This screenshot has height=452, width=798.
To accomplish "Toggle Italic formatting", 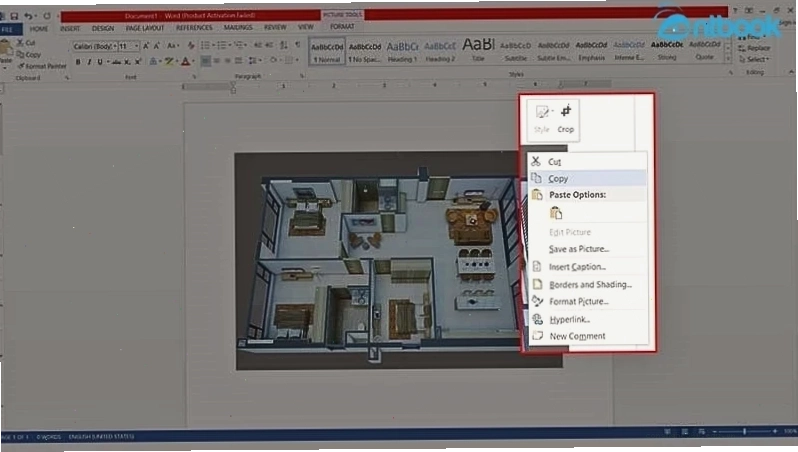I will point(89,62).
